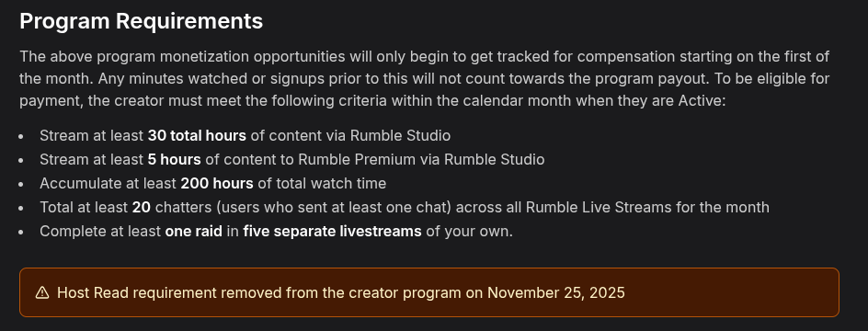Click the first line of intro paragraph
The image size is (868, 331).
coord(425,56)
